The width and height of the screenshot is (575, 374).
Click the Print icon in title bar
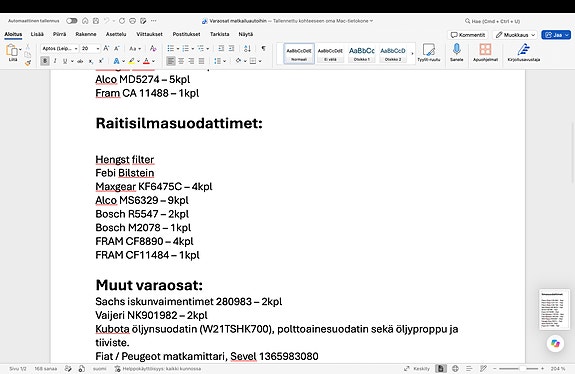[133, 21]
